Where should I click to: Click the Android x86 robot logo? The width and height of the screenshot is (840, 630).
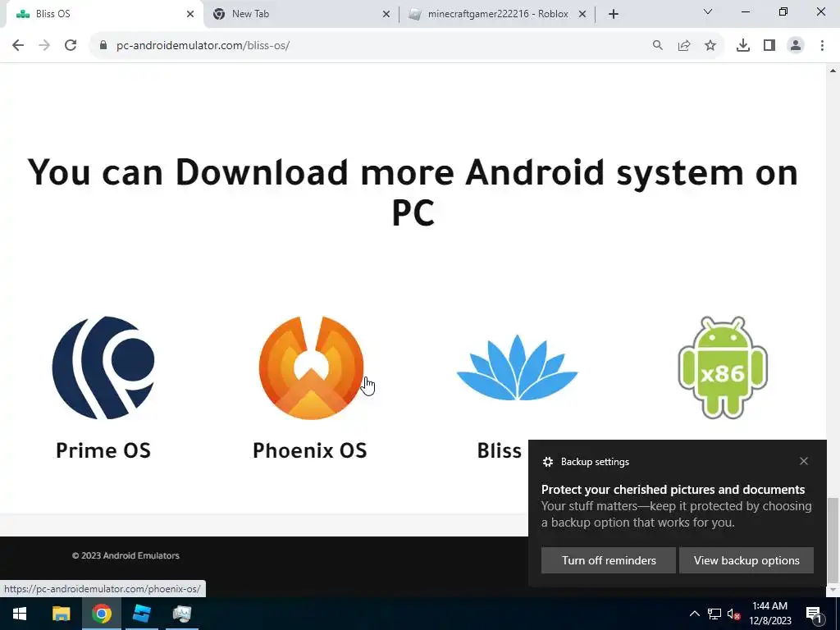coord(723,367)
